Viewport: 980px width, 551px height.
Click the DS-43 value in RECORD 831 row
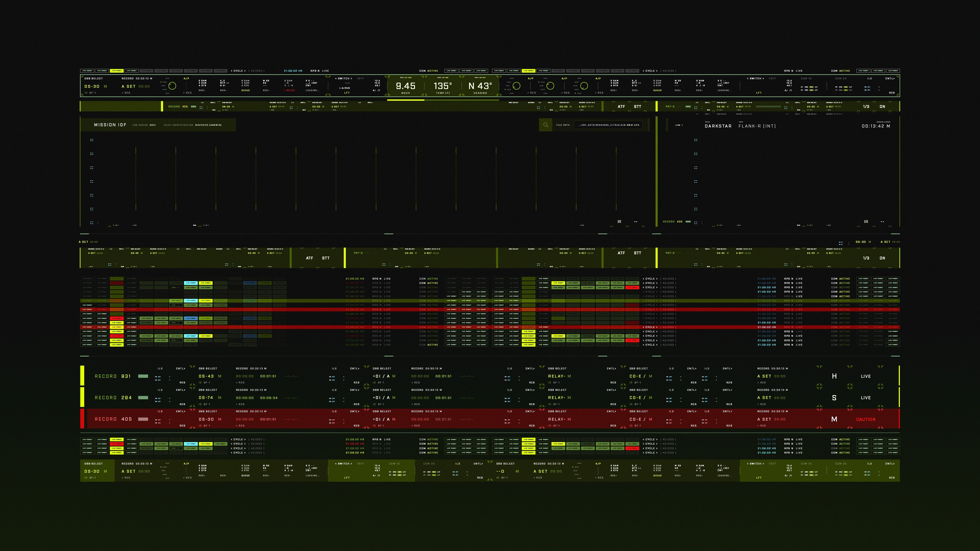pyautogui.click(x=206, y=376)
